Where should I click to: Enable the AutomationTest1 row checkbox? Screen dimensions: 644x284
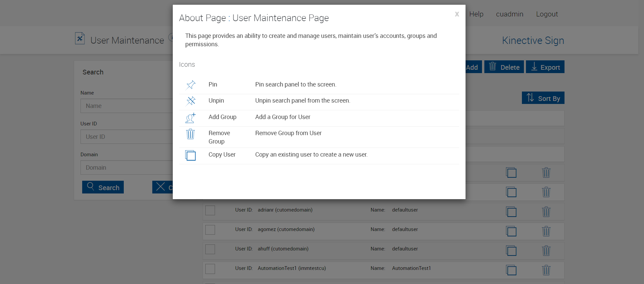[210, 269]
